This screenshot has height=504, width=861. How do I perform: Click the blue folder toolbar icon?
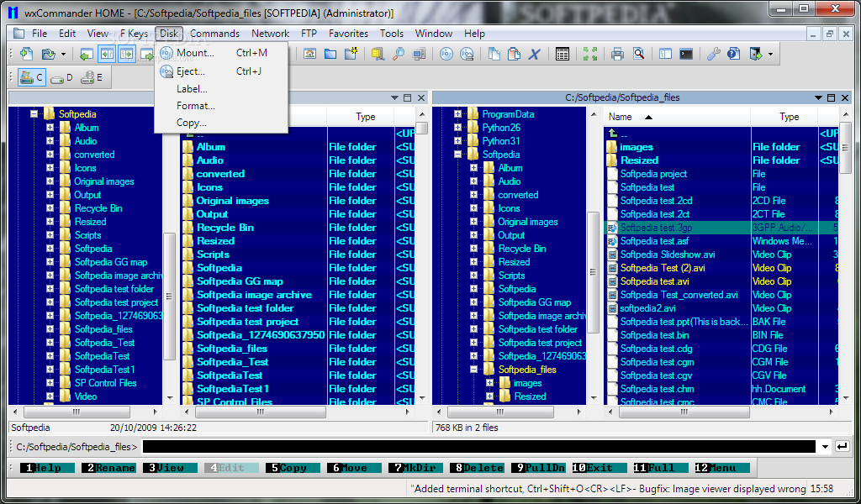pos(330,54)
